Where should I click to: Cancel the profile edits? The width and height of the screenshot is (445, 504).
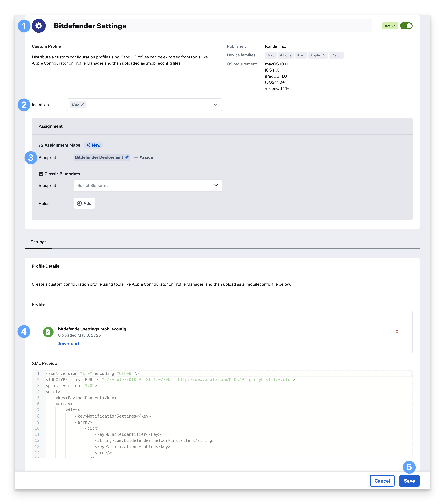382,481
